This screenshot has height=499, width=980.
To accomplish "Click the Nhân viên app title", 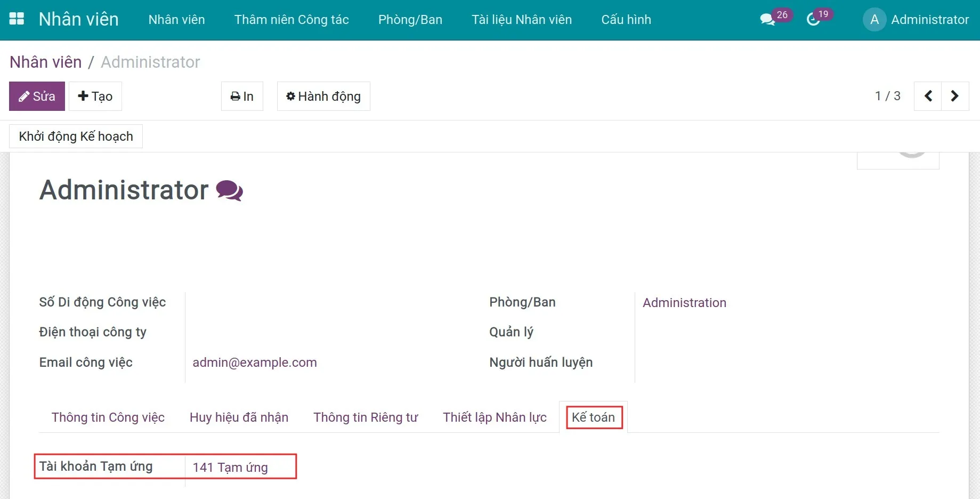I will 79,19.
